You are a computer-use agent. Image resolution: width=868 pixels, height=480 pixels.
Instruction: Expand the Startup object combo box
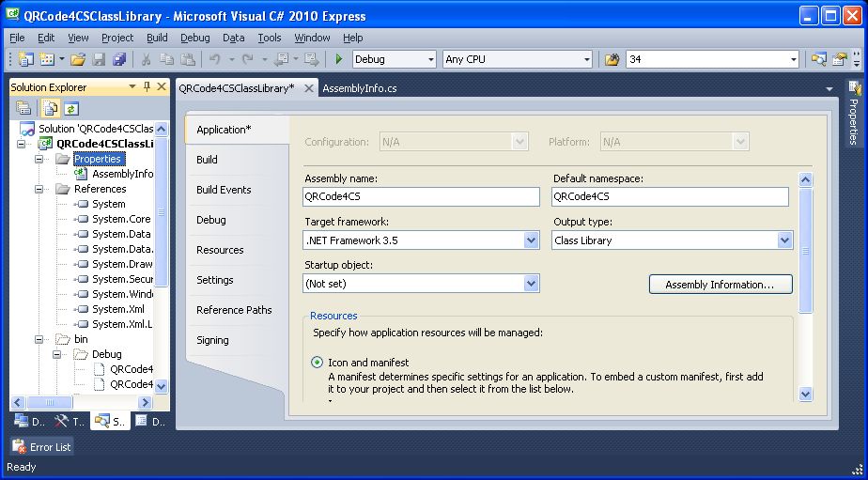[532, 284]
